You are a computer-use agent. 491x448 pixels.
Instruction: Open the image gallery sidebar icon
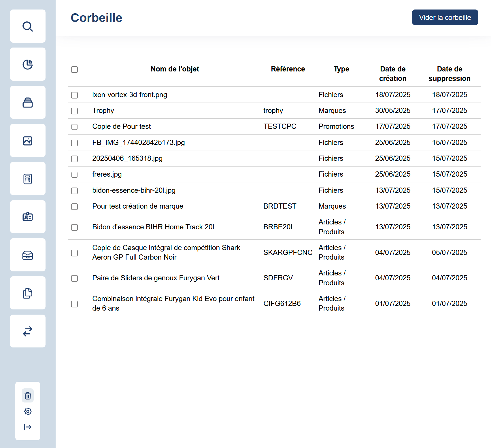click(x=28, y=141)
